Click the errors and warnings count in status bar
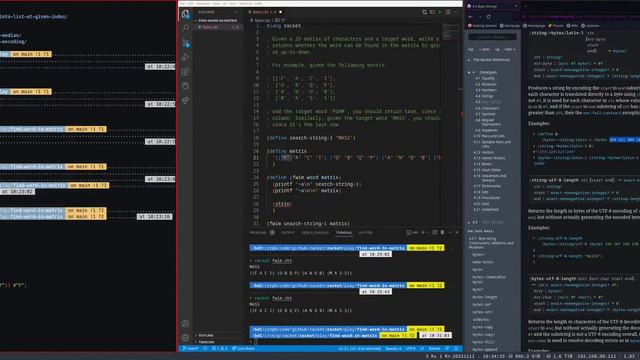 pyautogui.click(x=220, y=349)
